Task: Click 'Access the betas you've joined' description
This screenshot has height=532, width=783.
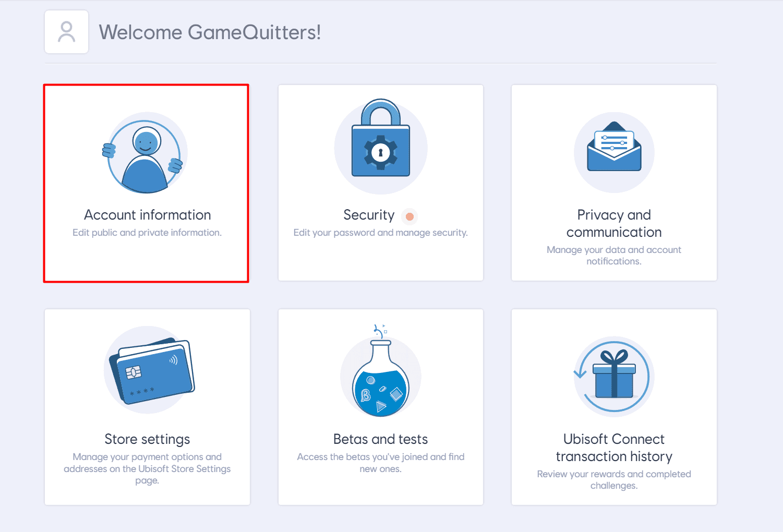Action: [x=381, y=463]
